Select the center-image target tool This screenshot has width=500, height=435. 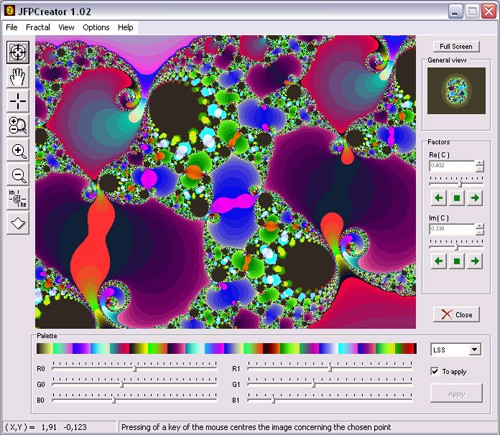click(x=18, y=52)
